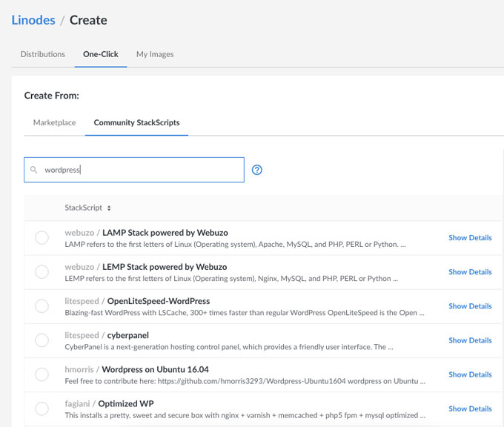The image size is (504, 427).
Task: Focus the wordpress search field
Action: tap(134, 170)
